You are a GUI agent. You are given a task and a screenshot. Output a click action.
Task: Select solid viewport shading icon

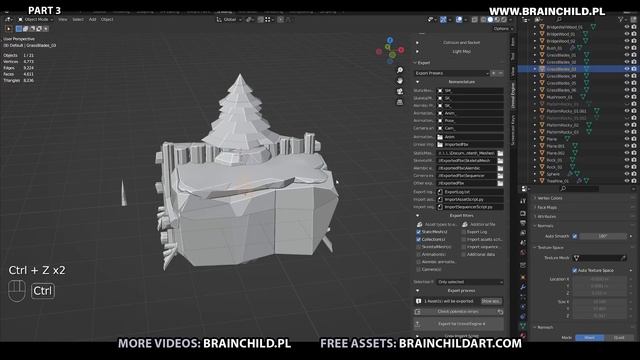point(490,19)
